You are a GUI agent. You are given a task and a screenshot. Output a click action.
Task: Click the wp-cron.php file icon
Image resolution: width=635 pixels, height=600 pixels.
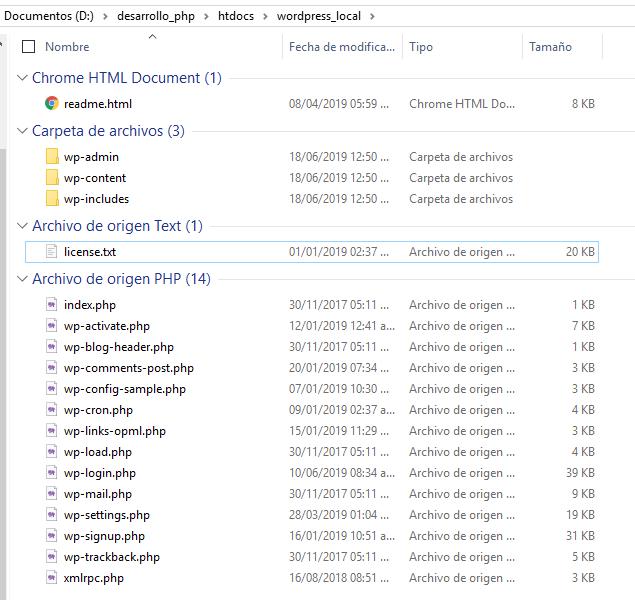pyautogui.click(x=51, y=410)
